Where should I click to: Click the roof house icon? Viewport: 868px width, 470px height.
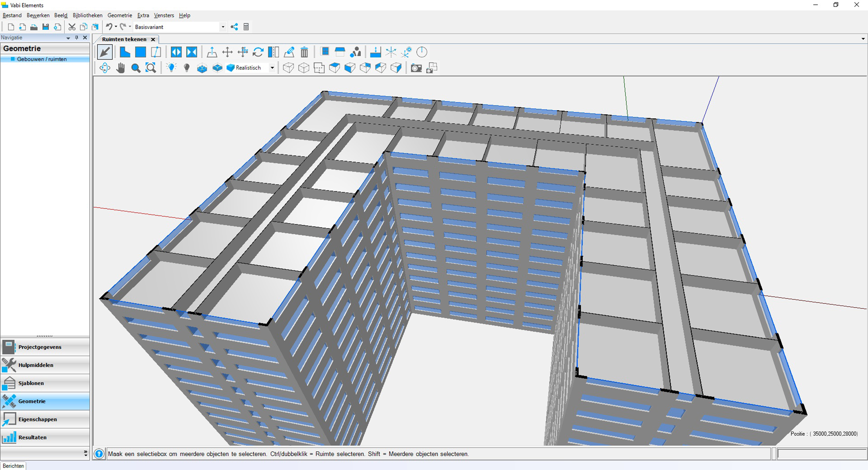340,52
